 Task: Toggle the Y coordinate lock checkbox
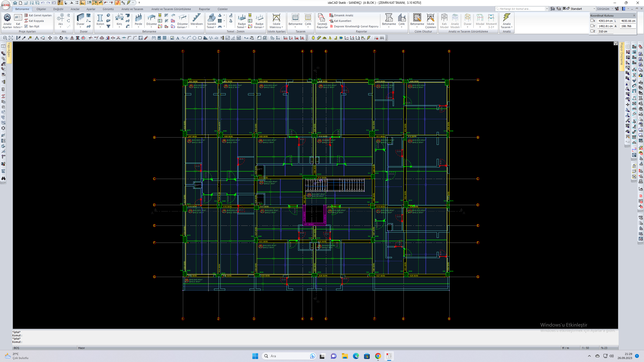[x=592, y=26]
